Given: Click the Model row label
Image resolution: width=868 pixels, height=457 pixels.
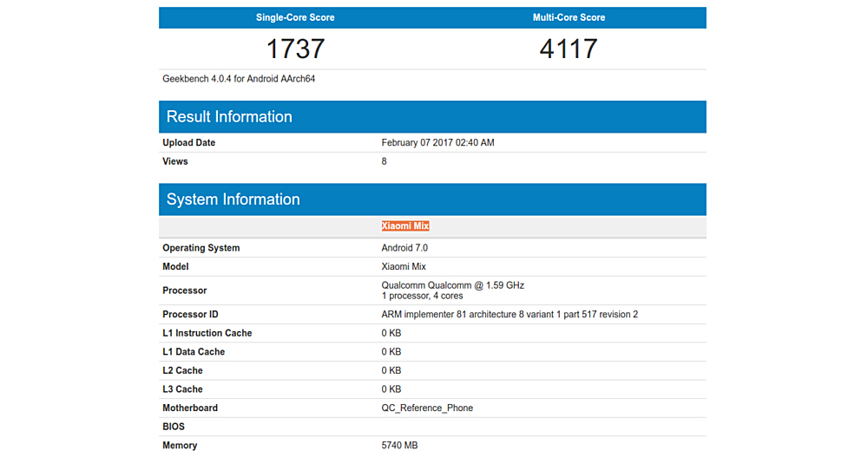Looking at the screenshot, I should (175, 267).
